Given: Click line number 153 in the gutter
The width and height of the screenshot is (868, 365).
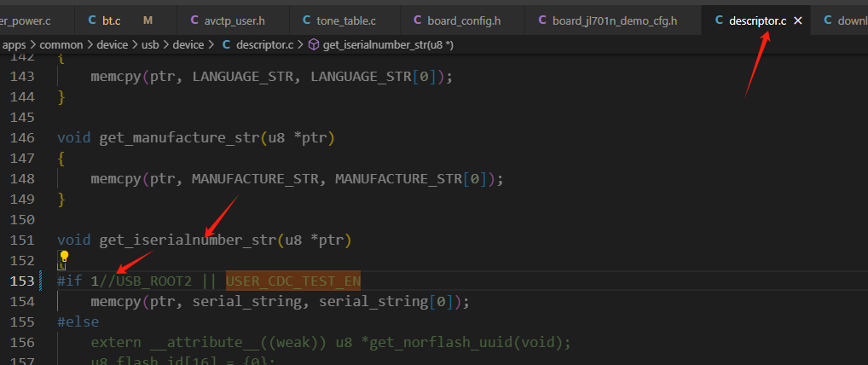Looking at the screenshot, I should 23,281.
